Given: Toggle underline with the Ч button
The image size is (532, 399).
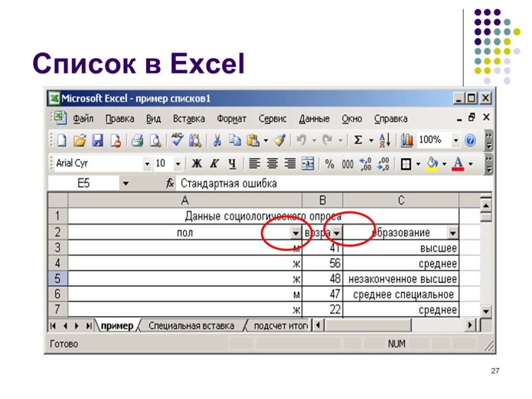Looking at the screenshot, I should tap(232, 164).
